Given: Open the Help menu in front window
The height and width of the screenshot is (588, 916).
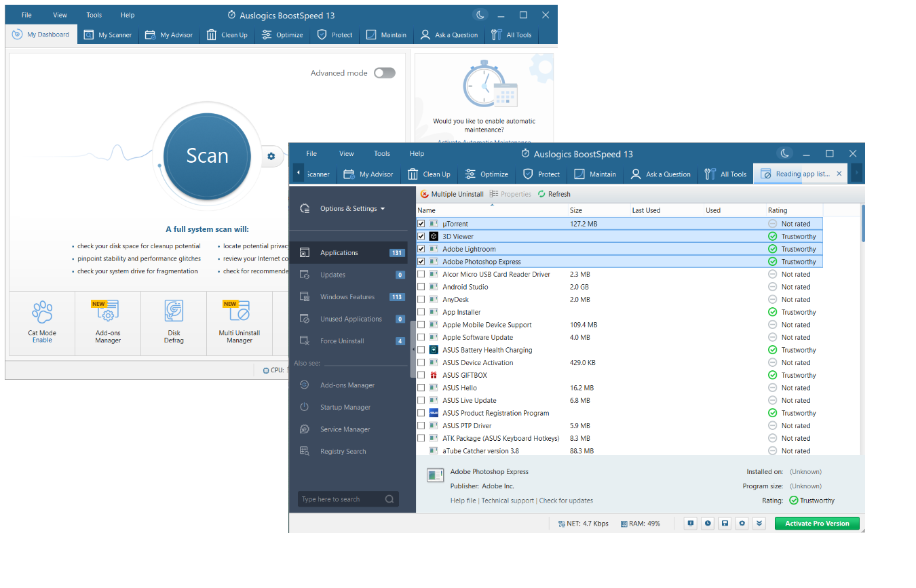Looking at the screenshot, I should click(417, 154).
